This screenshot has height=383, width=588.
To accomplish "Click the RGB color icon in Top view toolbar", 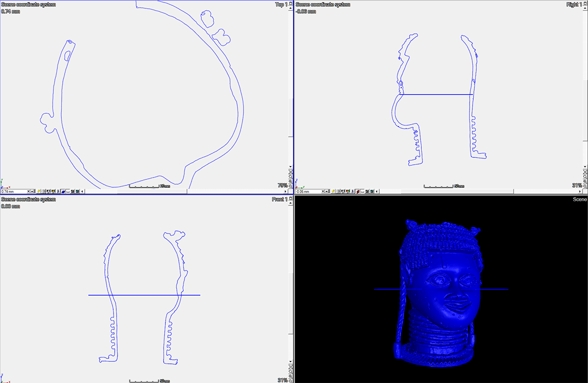I will click(53, 191).
